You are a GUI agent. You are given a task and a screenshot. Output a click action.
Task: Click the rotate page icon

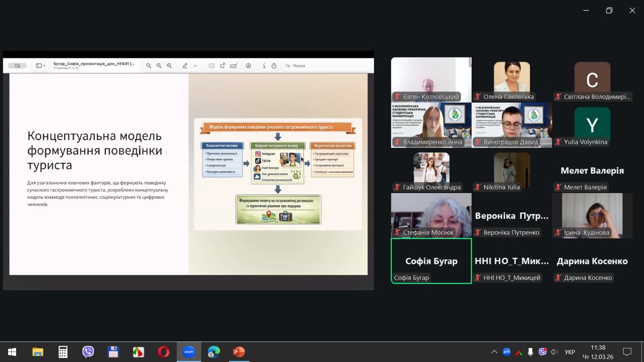pyautogui.click(x=223, y=66)
